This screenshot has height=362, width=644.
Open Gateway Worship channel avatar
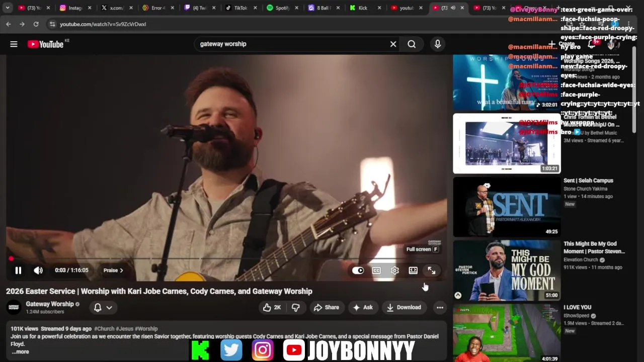(x=14, y=307)
